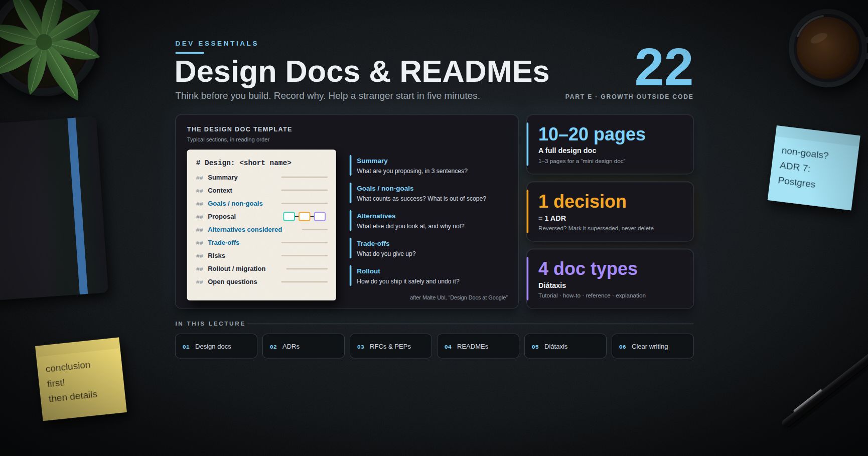Open the 03 RFCs & PEPs card
Image resolution: width=868 pixels, height=456 pixels.
point(390,346)
